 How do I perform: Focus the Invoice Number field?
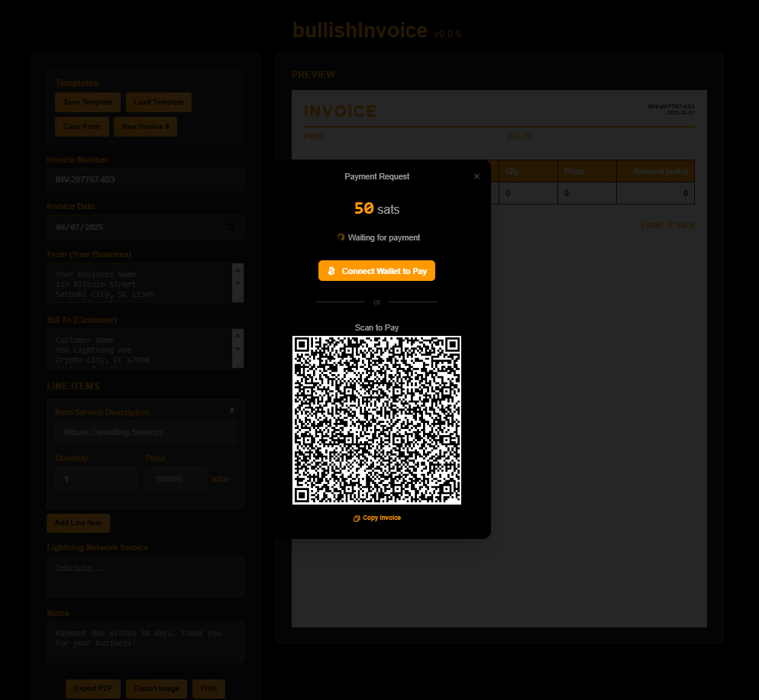click(145, 179)
